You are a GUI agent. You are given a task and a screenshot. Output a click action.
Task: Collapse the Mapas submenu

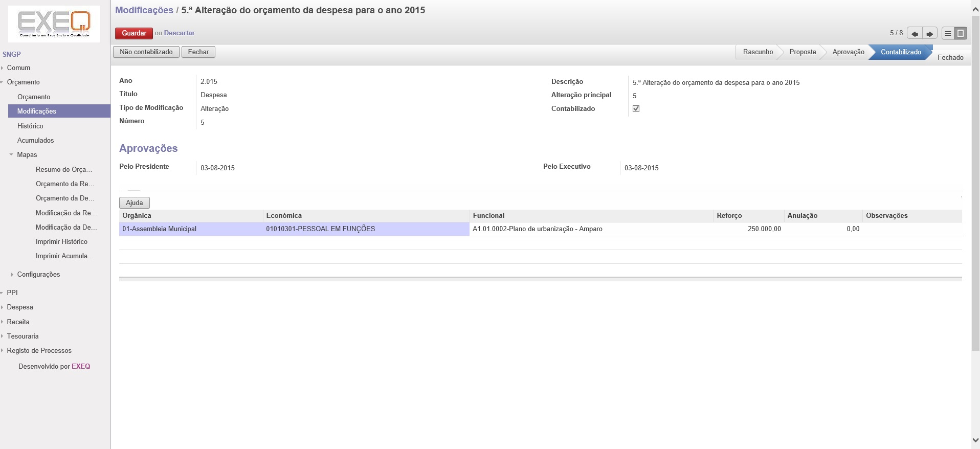[x=27, y=155]
